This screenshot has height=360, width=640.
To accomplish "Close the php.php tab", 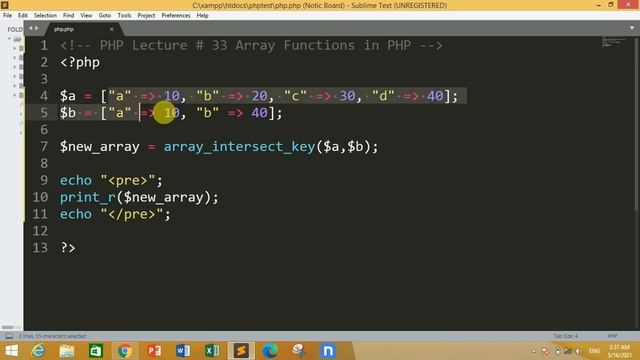I will (111, 29).
